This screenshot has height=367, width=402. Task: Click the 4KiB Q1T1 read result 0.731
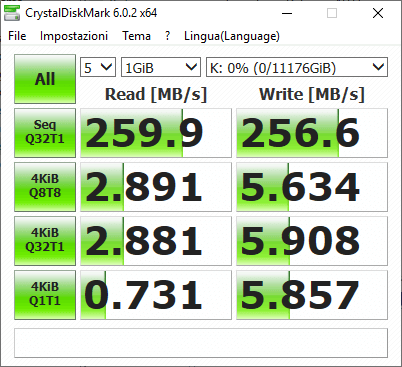click(x=156, y=295)
